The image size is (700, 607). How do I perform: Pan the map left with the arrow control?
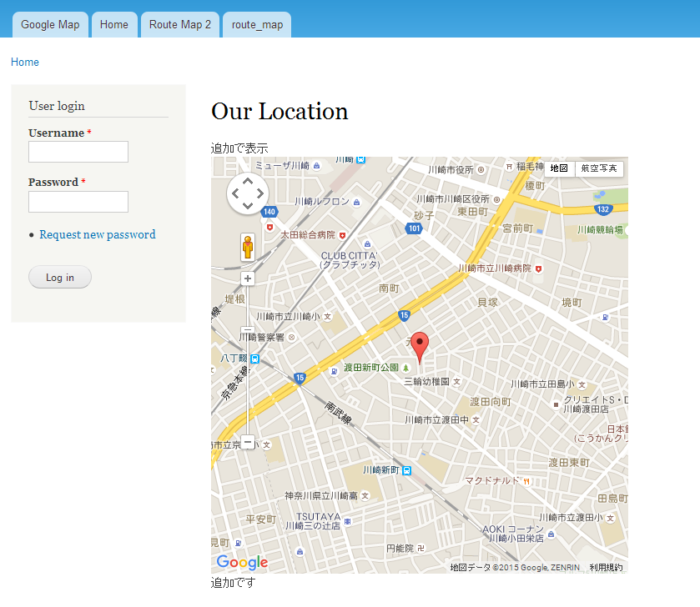[235, 193]
